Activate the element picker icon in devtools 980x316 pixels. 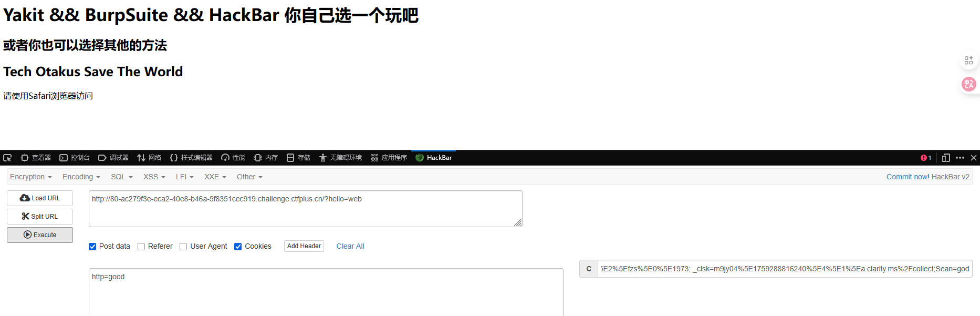7,158
